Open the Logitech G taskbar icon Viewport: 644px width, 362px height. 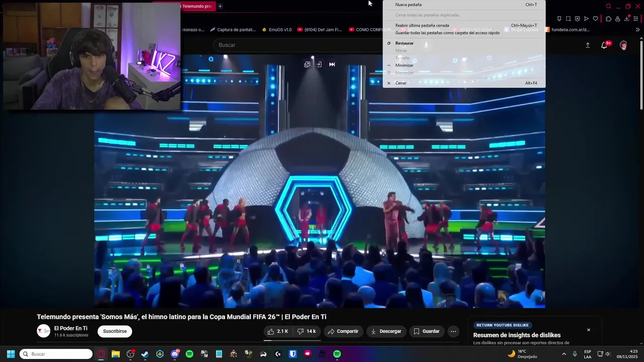278,354
